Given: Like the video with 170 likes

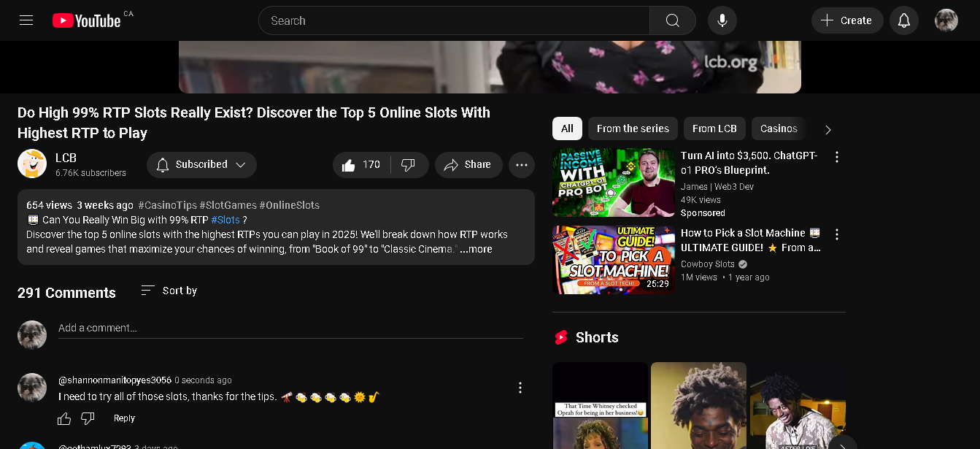Looking at the screenshot, I should coord(362,165).
